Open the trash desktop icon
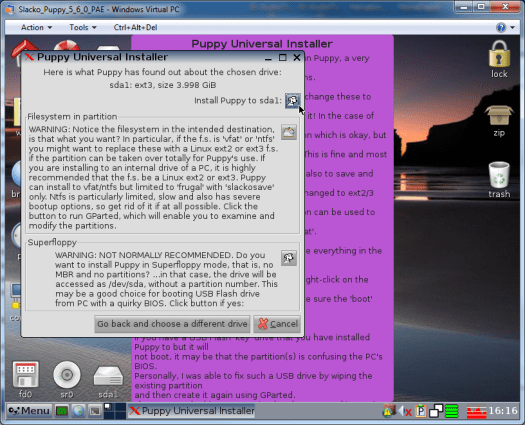The width and height of the screenshot is (525, 425). pyautogui.click(x=499, y=180)
